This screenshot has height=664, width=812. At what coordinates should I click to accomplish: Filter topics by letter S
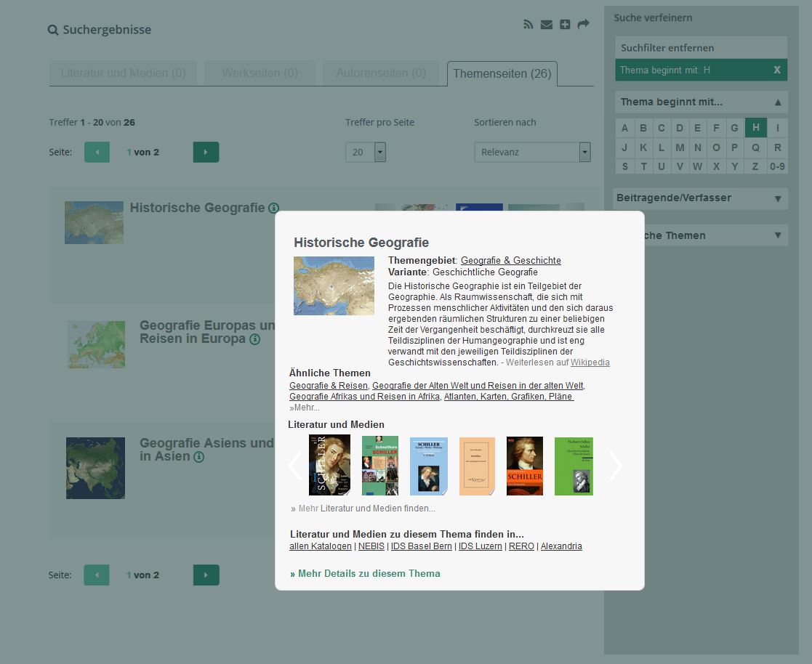pyautogui.click(x=625, y=166)
